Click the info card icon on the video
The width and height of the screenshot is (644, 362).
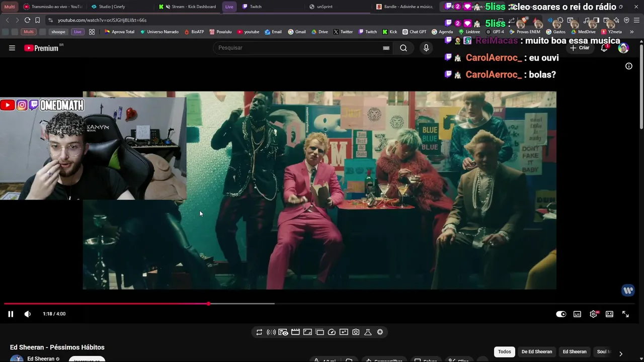(629, 66)
